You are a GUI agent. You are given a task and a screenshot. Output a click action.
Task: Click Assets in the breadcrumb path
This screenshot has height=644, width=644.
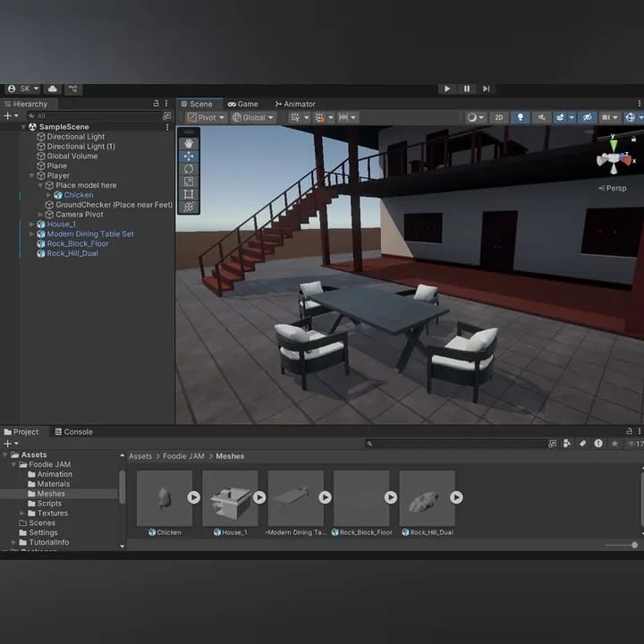[x=140, y=456]
